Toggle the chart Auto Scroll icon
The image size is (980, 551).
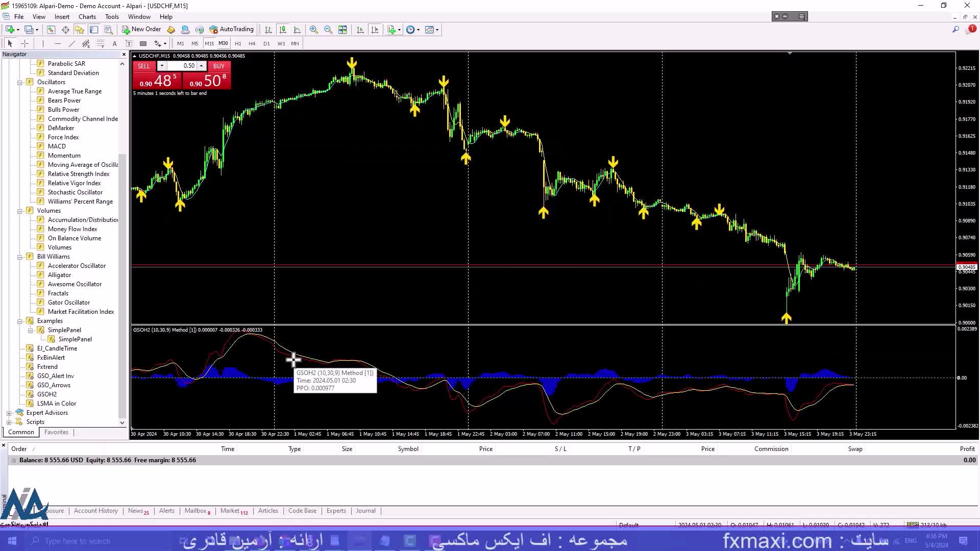pyautogui.click(x=360, y=30)
